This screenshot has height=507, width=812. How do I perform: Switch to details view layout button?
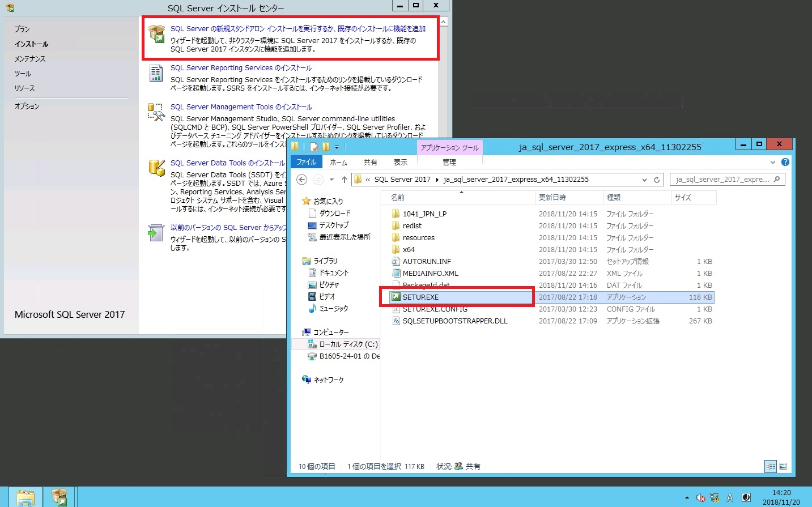tap(770, 466)
